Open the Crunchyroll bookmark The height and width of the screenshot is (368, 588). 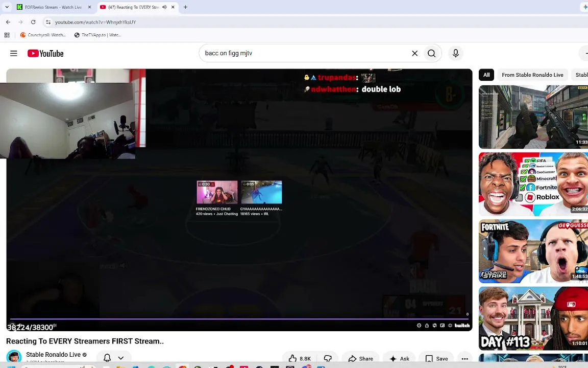pyautogui.click(x=43, y=35)
